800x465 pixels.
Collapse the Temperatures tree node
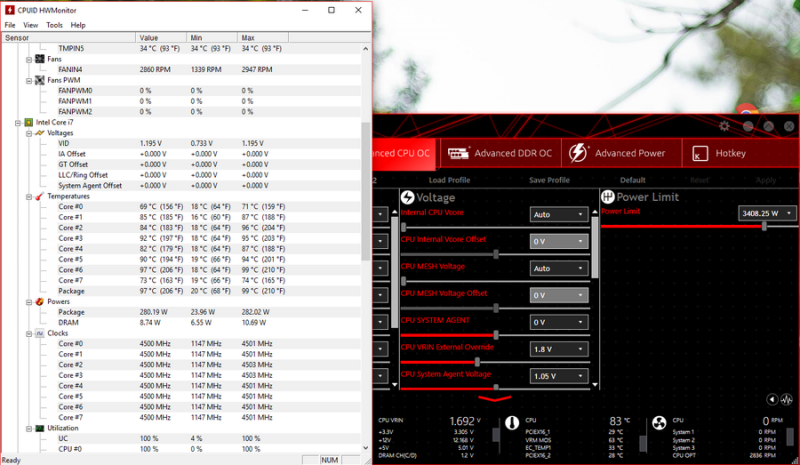coord(29,197)
